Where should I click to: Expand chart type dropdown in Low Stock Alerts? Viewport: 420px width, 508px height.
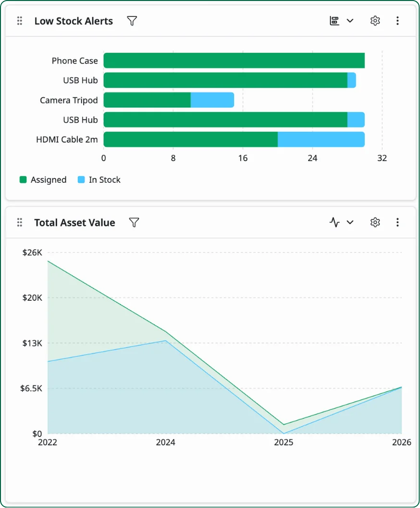coord(350,21)
